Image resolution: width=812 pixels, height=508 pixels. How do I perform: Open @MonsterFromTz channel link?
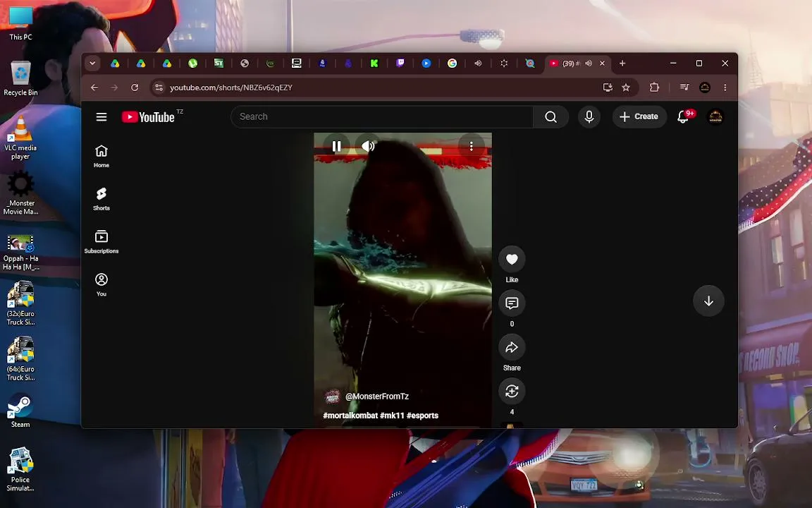[x=377, y=396]
